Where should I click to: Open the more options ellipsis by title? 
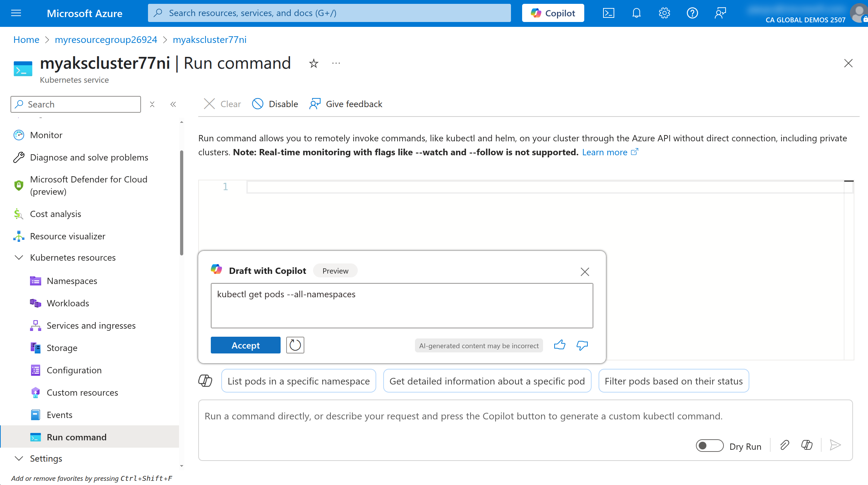tap(336, 64)
